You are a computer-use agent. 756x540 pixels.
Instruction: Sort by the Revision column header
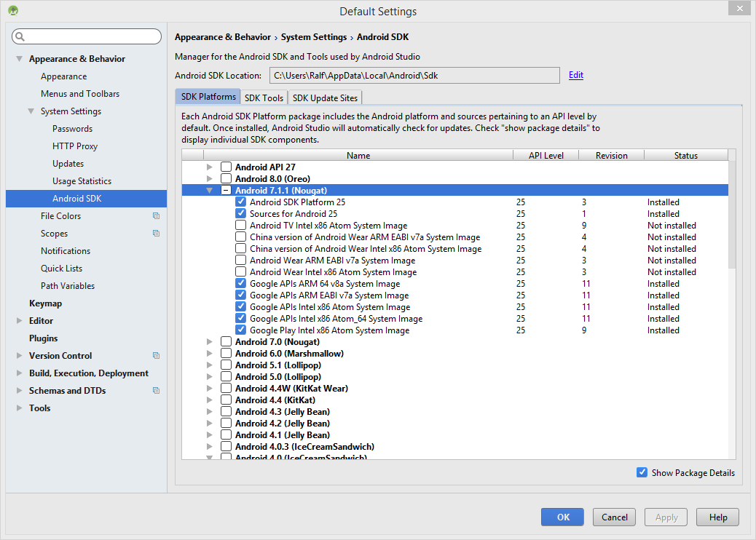611,155
